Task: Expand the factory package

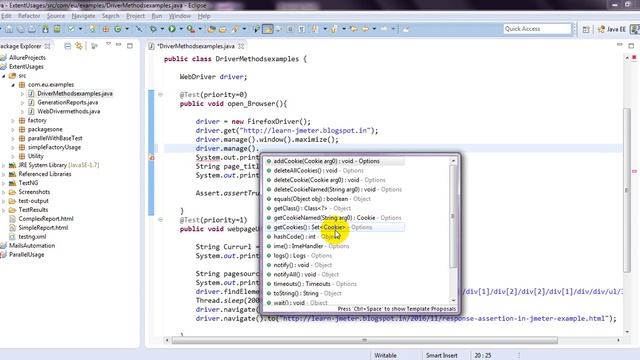Action: [x=13, y=121]
